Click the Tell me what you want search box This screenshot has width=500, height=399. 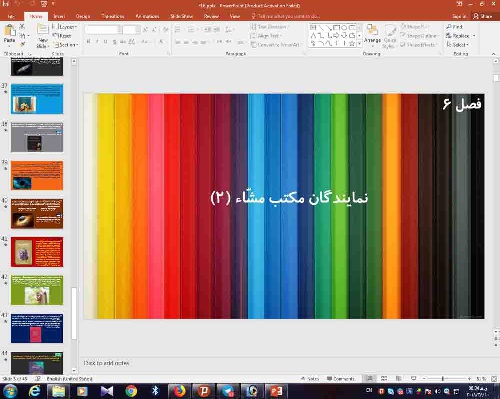(286, 16)
